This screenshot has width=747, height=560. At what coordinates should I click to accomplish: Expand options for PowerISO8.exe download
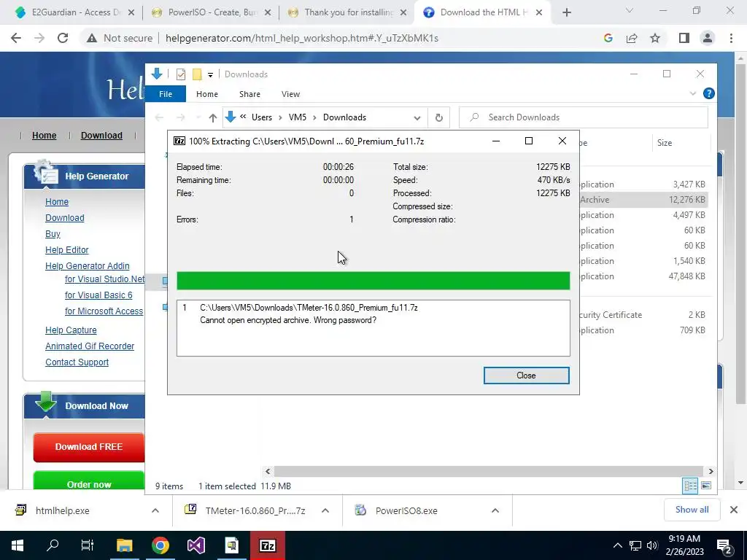point(495,510)
